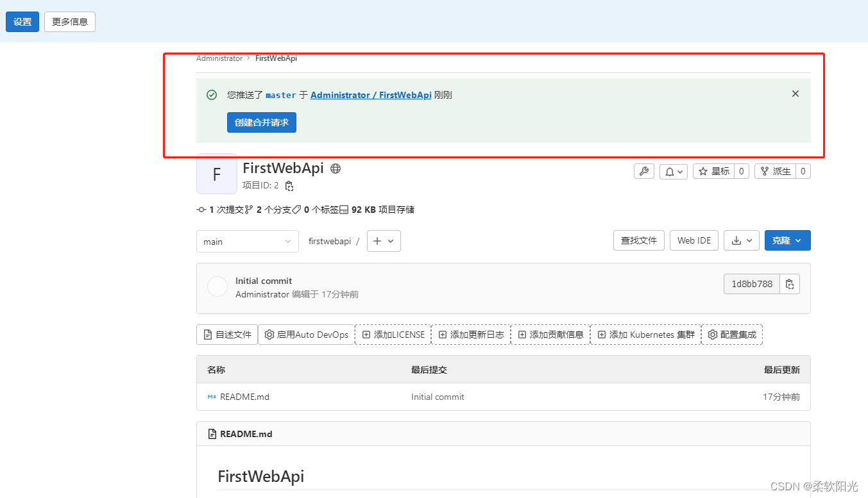Click 添加 Kubernetes 集群 button
The image size is (868, 498).
pyautogui.click(x=646, y=335)
